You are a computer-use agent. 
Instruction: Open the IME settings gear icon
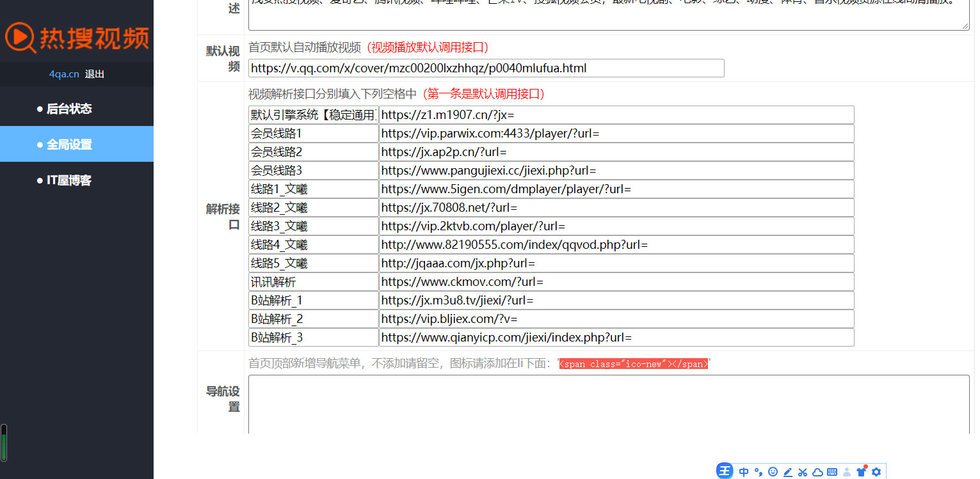(876, 471)
